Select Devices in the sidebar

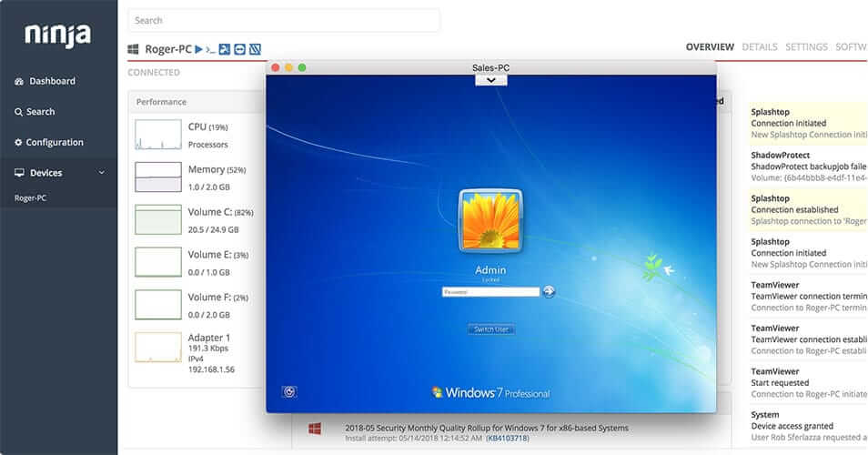[x=45, y=173]
